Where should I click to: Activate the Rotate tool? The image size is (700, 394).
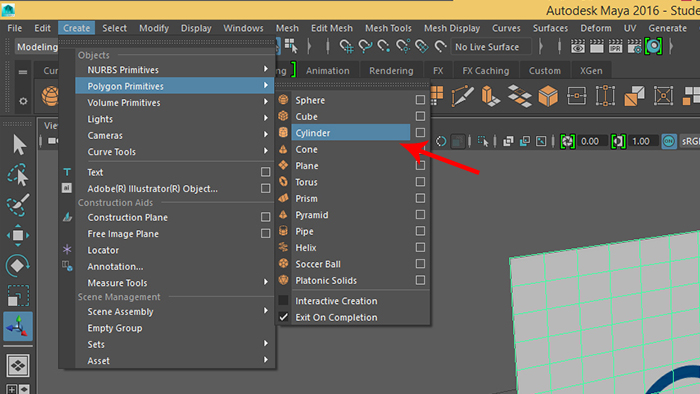(x=18, y=265)
